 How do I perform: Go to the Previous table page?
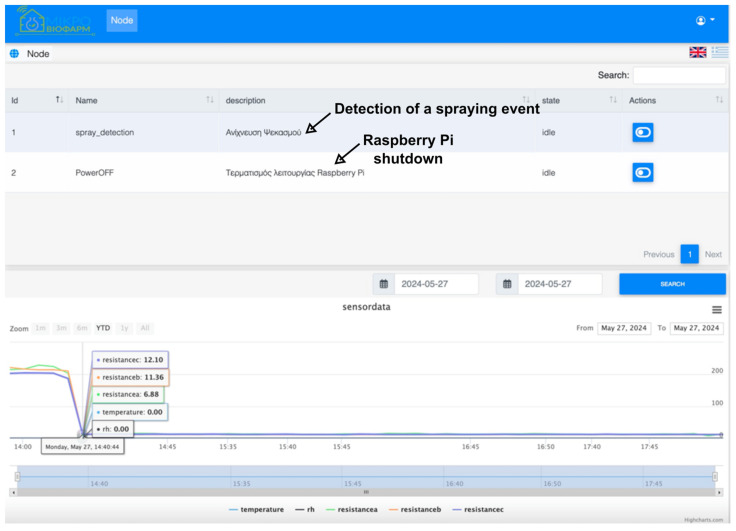pyautogui.click(x=659, y=254)
